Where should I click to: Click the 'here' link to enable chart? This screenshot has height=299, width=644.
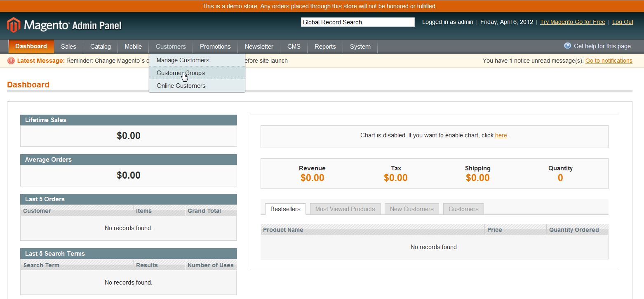(x=501, y=135)
